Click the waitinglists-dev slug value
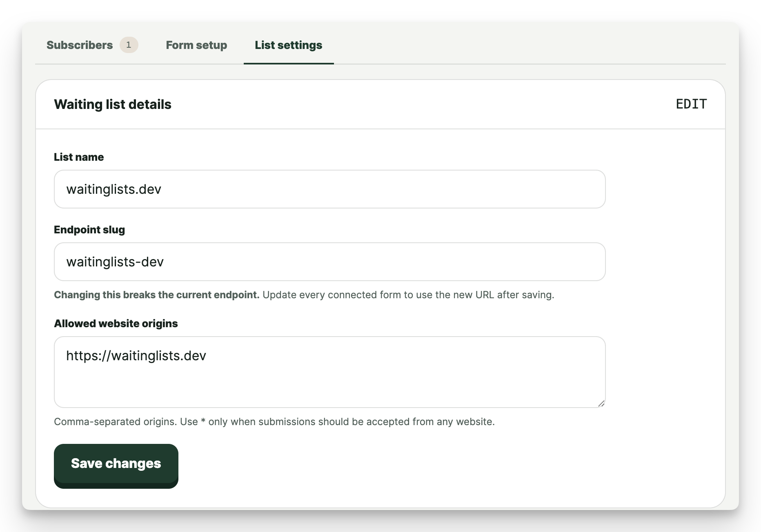The height and width of the screenshot is (532, 761). (115, 262)
